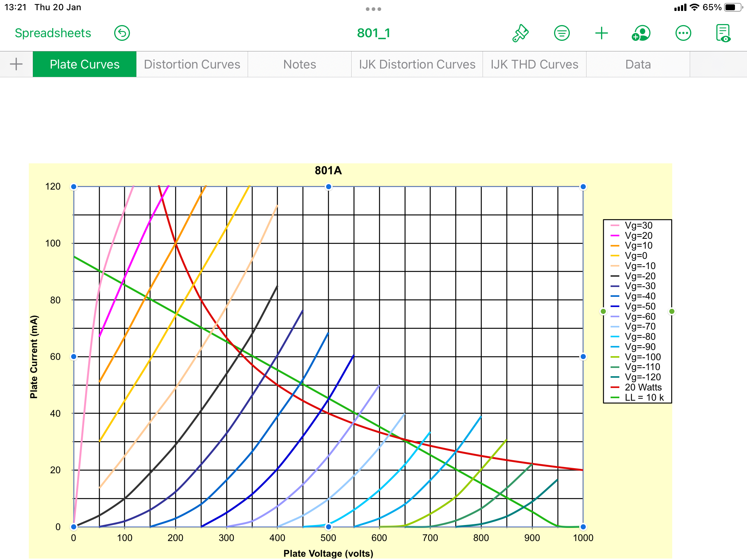Tap the plus Insert icon in toolbar
The height and width of the screenshot is (560, 747).
pyautogui.click(x=601, y=33)
